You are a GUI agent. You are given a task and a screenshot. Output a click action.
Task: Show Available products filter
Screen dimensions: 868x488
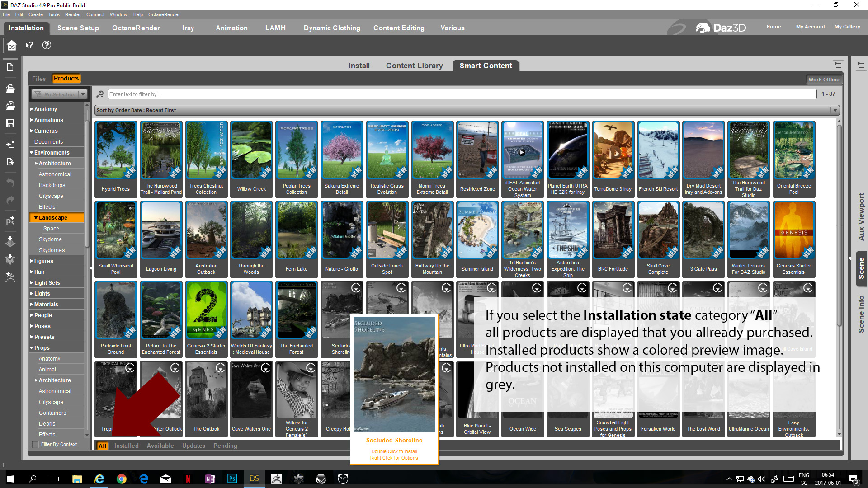click(x=160, y=446)
